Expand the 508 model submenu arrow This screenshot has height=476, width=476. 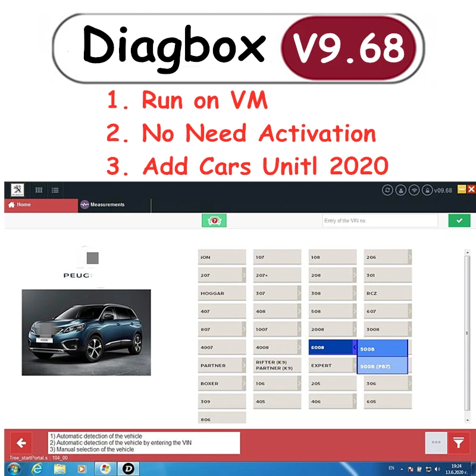pos(354,311)
